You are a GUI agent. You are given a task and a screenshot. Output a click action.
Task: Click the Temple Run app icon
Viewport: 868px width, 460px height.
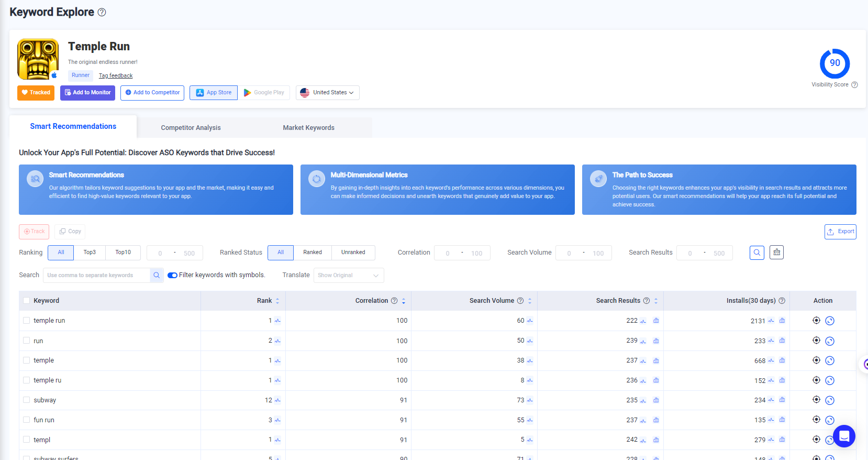(38, 59)
